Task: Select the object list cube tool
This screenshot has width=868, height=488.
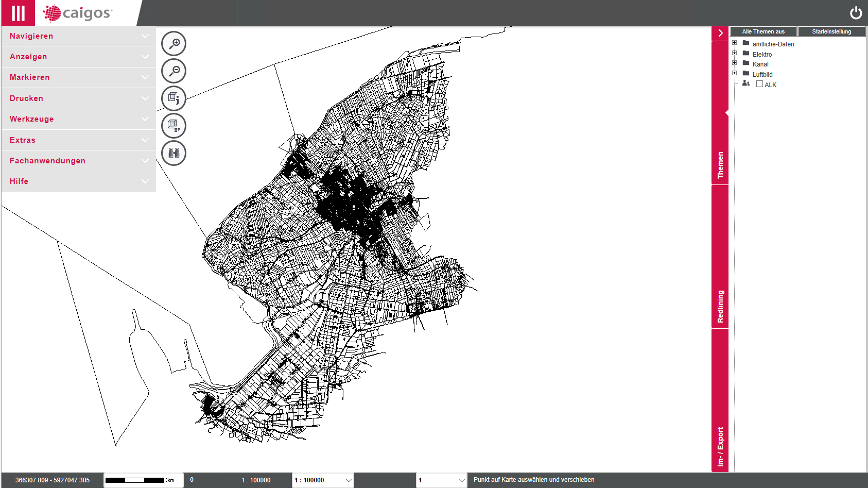Action: 174,126
